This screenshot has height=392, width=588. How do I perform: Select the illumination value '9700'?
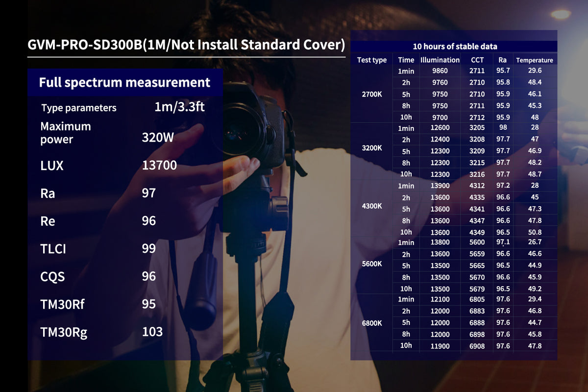pos(440,118)
